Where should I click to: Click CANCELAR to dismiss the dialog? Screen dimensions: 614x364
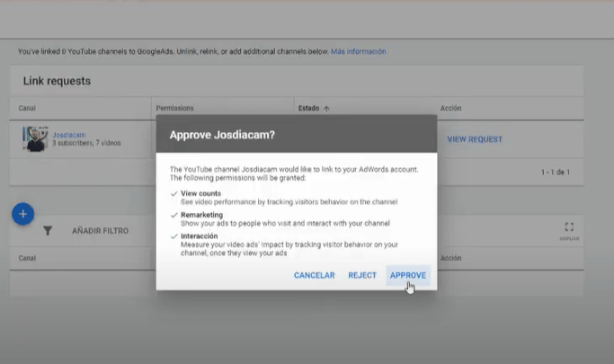pos(314,275)
